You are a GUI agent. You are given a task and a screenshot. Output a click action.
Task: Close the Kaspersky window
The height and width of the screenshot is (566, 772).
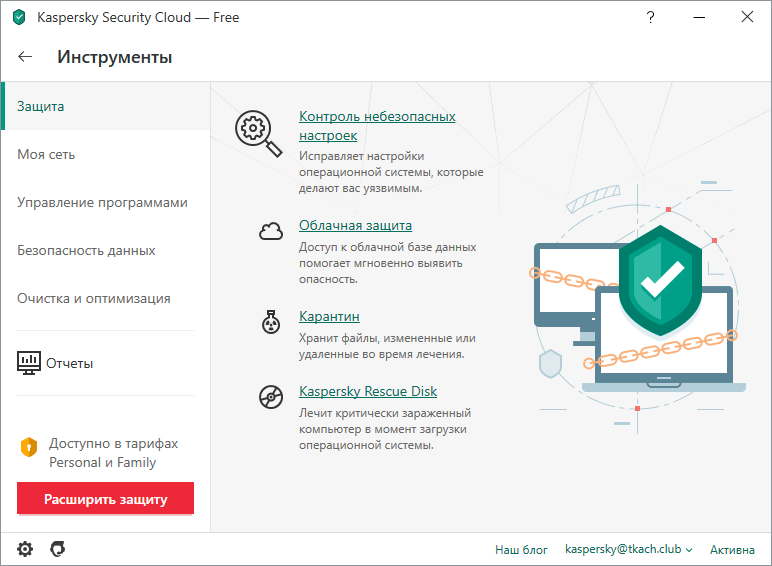click(x=747, y=17)
